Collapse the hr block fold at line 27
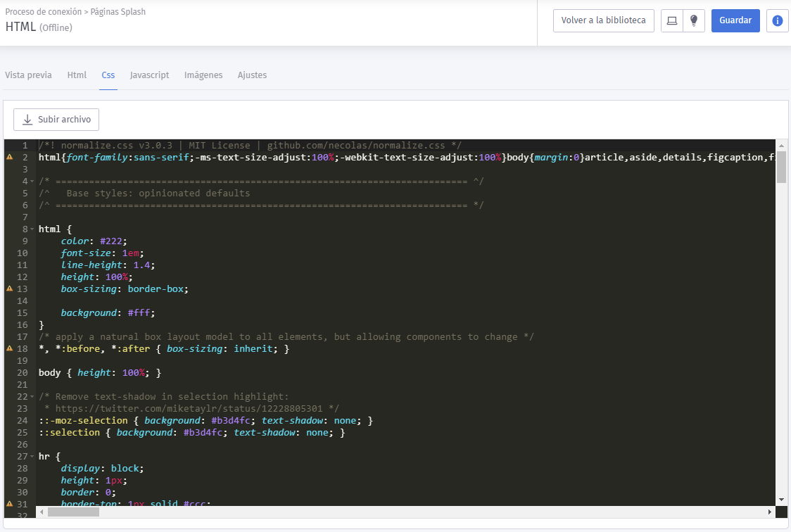 pos(32,457)
